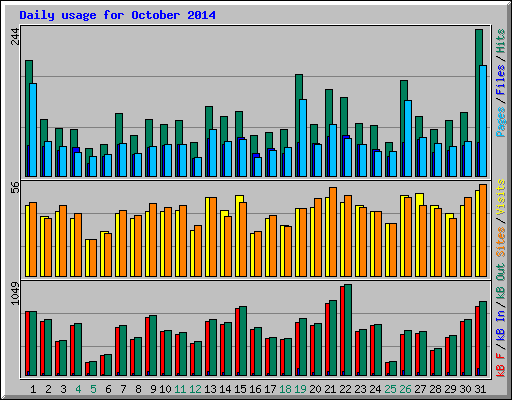Click the orange Visits bar for day 21
512x400 pixels.
[333, 232]
